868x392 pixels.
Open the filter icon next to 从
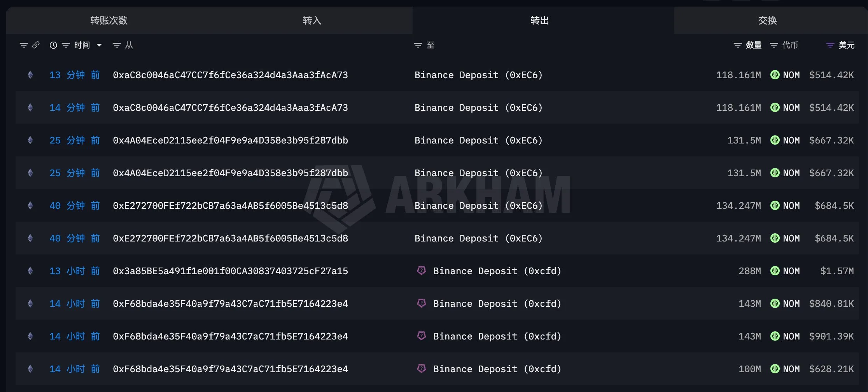116,45
